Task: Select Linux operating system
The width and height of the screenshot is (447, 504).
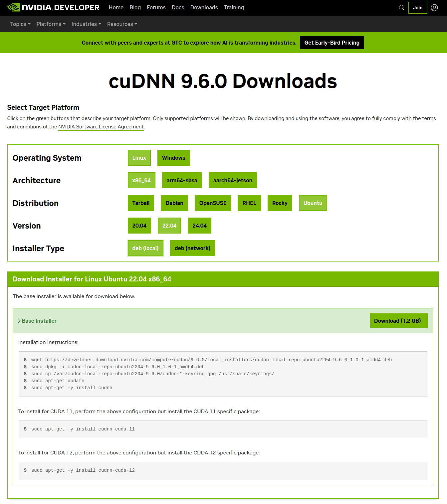Action: 139,158
